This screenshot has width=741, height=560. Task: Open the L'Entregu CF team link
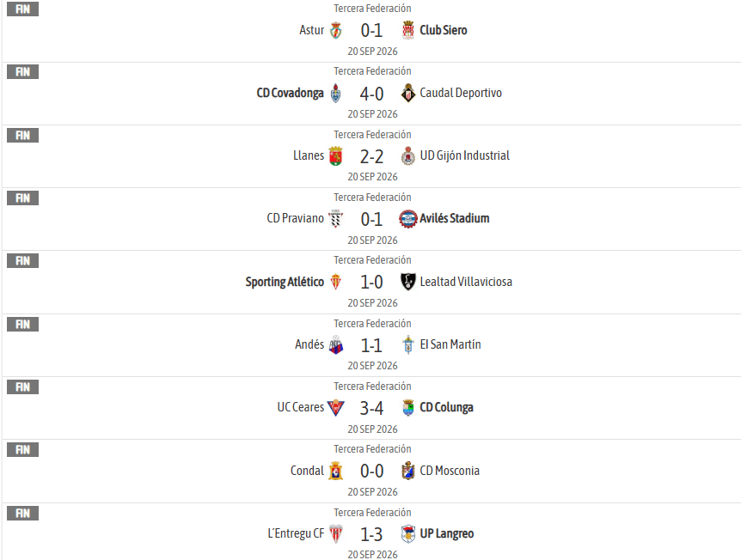coord(296,533)
